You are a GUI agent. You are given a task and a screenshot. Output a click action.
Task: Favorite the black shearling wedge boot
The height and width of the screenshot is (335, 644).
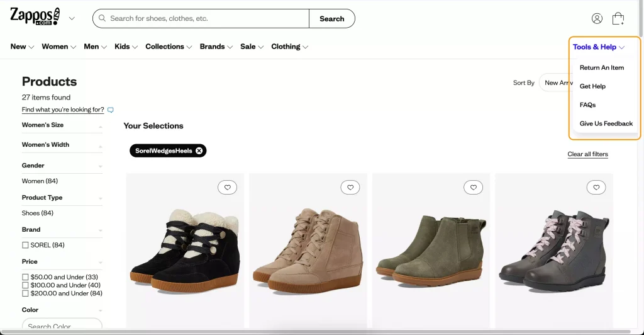coord(227,188)
